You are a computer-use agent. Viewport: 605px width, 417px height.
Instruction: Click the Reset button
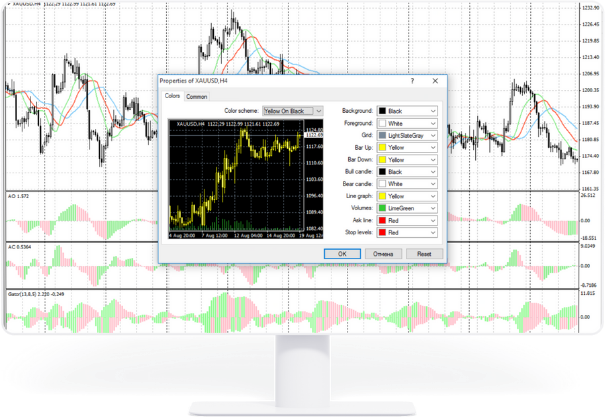[424, 254]
